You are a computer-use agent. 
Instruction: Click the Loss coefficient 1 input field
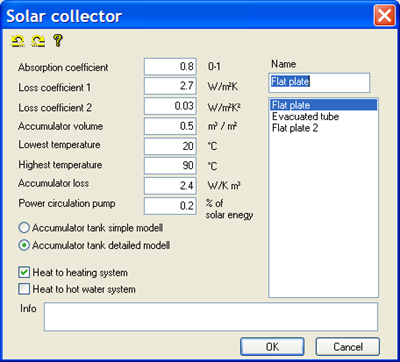click(x=170, y=86)
